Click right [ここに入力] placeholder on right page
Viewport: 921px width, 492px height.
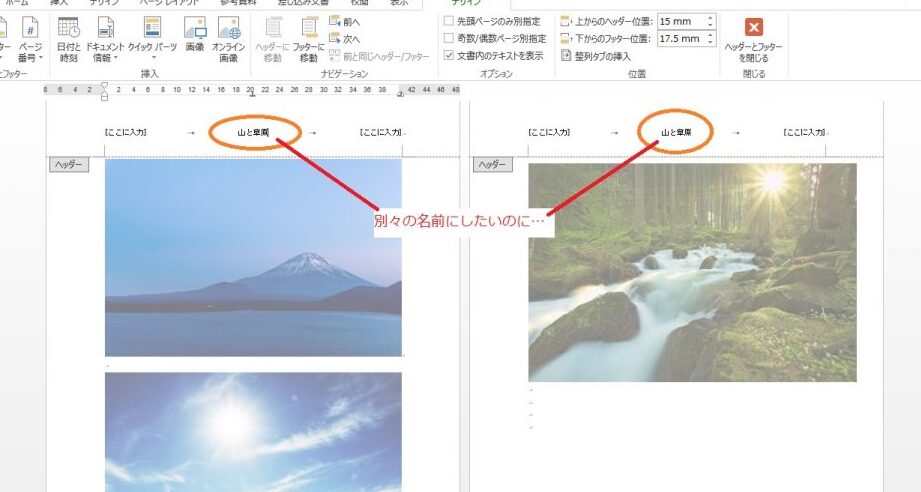click(804, 133)
